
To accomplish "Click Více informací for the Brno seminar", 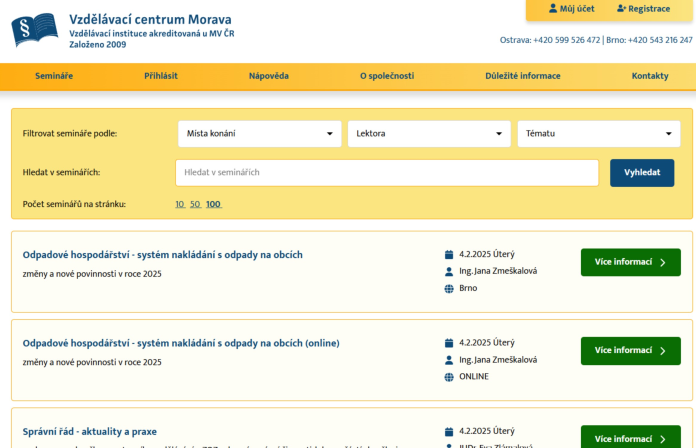I will 630,262.
